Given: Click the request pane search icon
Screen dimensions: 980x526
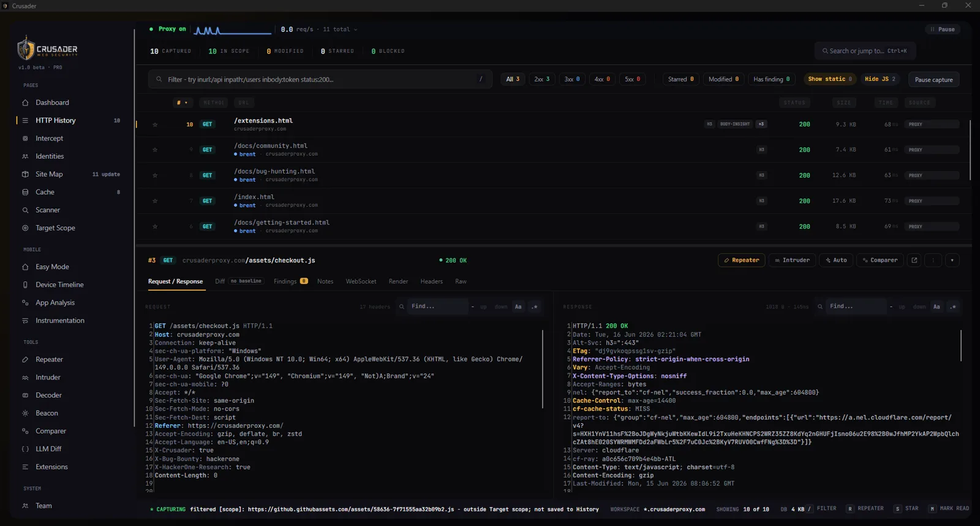Looking at the screenshot, I should (402, 307).
